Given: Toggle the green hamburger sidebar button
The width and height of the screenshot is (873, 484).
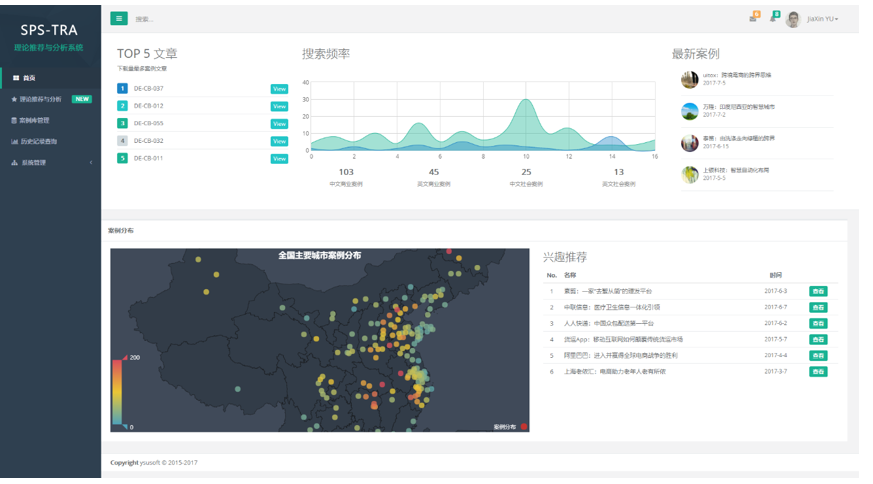Looking at the screenshot, I should pyautogui.click(x=119, y=18).
